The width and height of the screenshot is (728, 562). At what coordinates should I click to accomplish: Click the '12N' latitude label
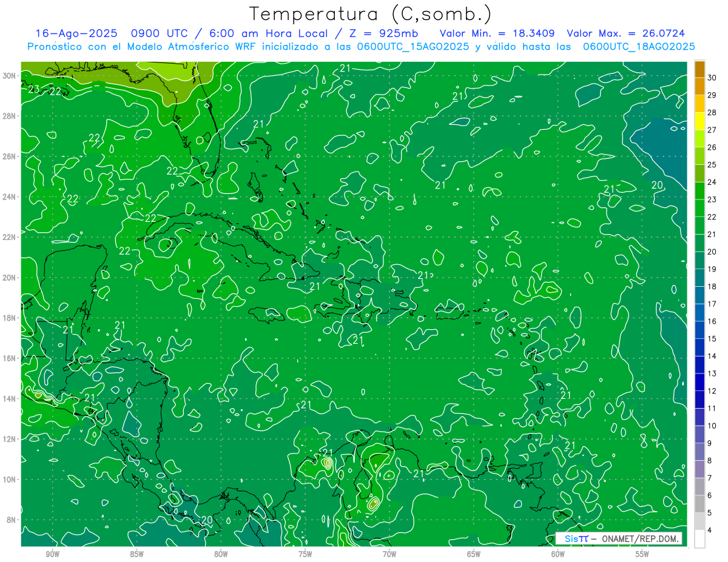pyautogui.click(x=10, y=439)
